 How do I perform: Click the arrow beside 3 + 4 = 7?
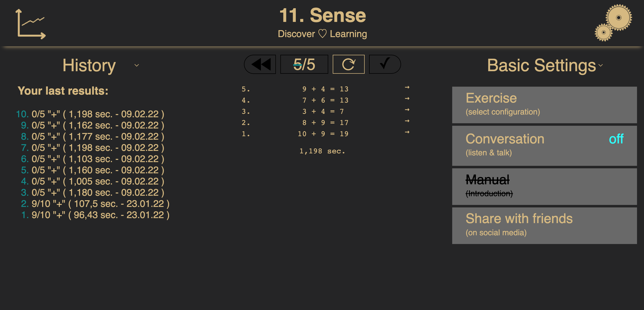click(x=407, y=110)
